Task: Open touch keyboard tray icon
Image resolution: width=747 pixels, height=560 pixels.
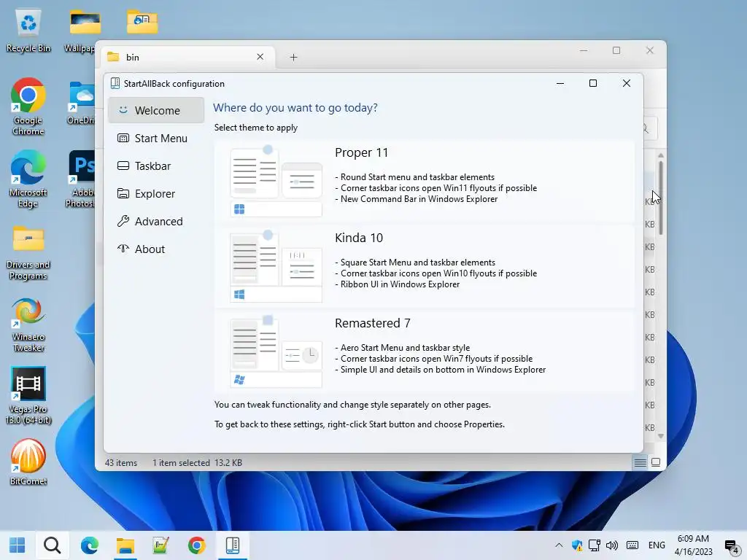Action: tap(632, 545)
